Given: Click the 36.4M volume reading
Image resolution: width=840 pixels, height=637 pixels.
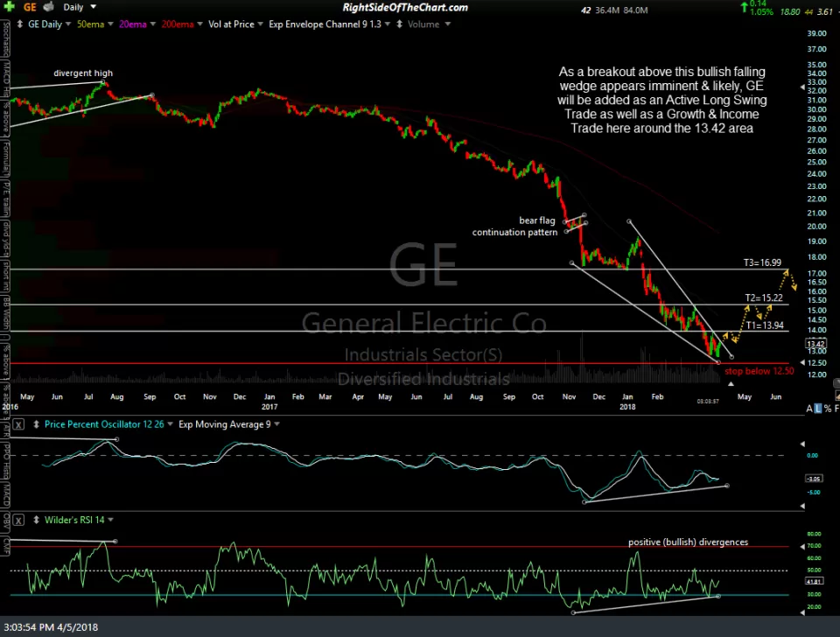Looking at the screenshot, I should [607, 10].
